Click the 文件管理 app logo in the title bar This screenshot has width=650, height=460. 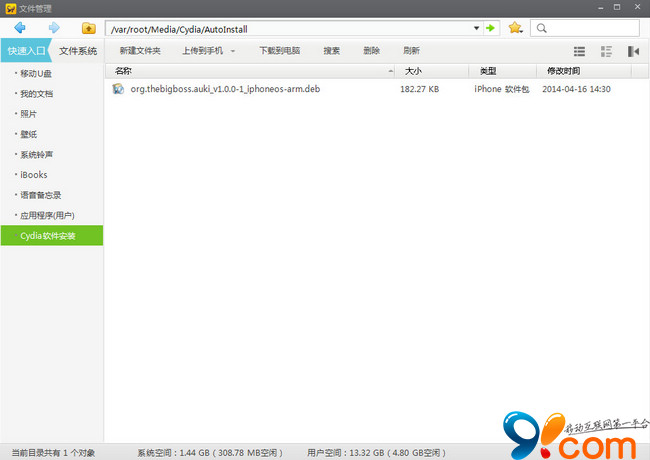coord(10,8)
